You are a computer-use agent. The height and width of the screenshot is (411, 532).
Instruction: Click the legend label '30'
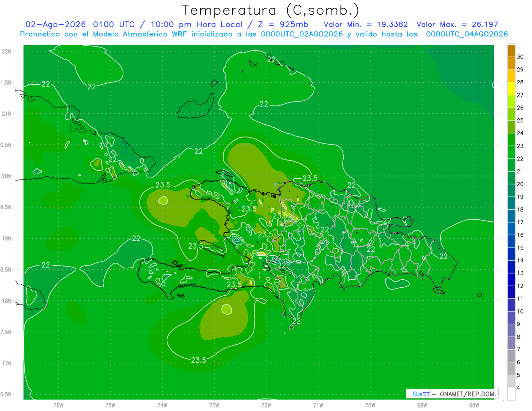(x=520, y=57)
